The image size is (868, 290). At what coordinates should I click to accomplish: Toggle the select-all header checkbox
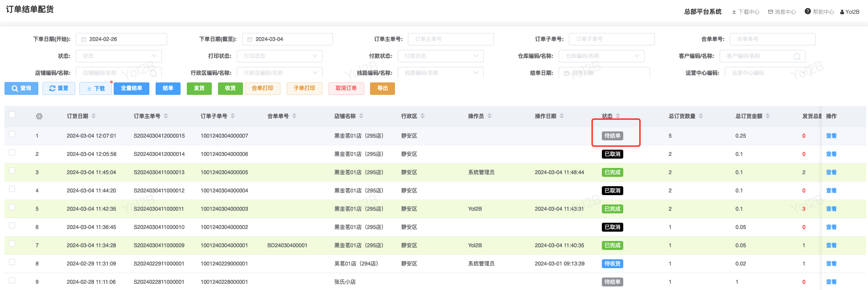(12, 115)
